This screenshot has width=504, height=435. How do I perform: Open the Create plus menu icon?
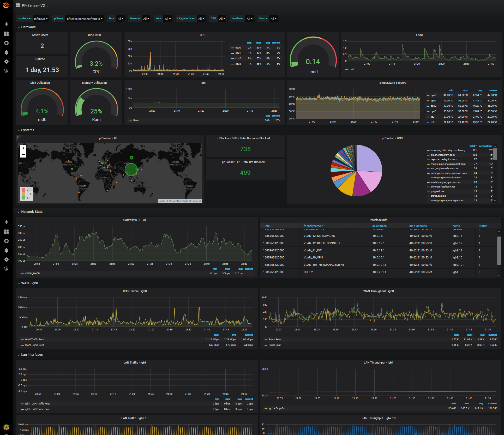point(7,24)
